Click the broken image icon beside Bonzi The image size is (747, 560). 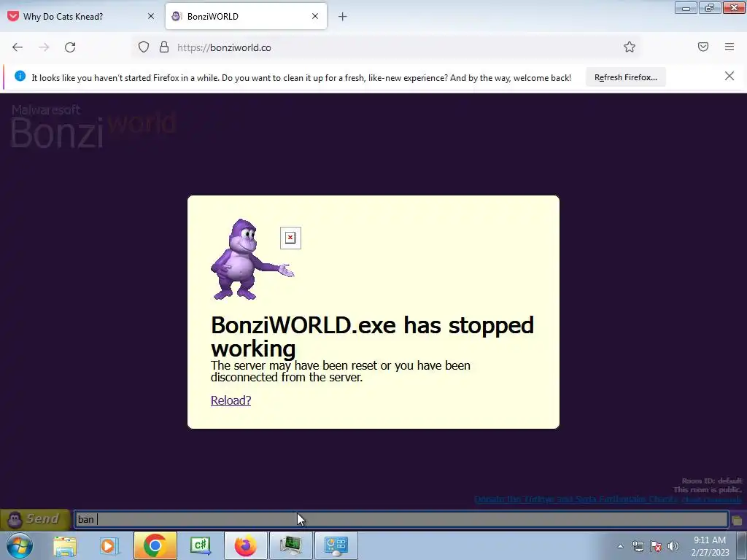coord(290,238)
